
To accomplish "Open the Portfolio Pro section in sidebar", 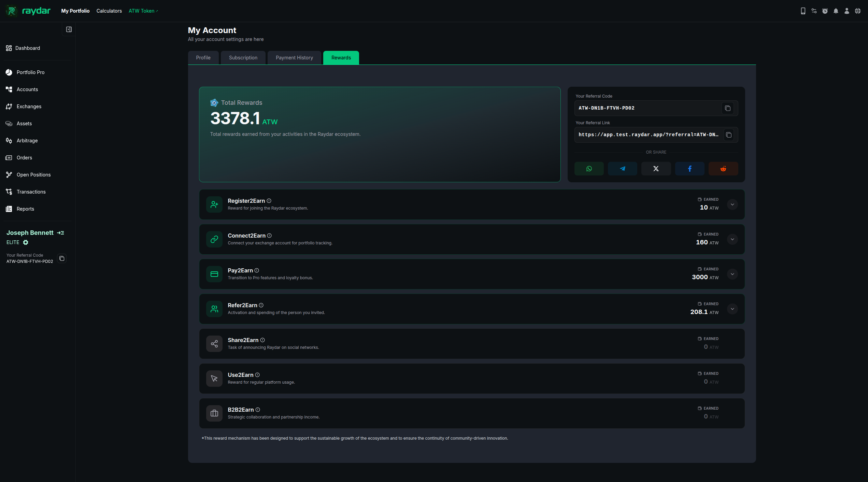I will (30, 72).
